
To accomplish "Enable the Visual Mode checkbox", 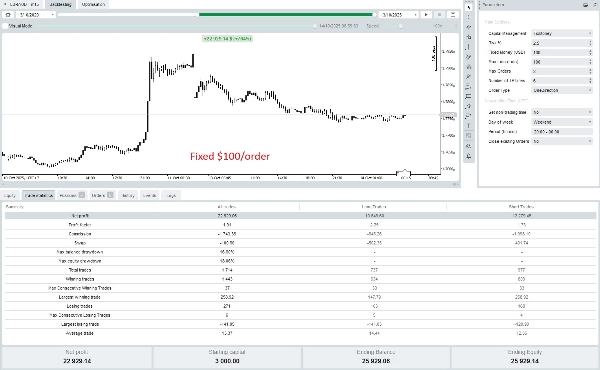I will [x=5, y=26].
